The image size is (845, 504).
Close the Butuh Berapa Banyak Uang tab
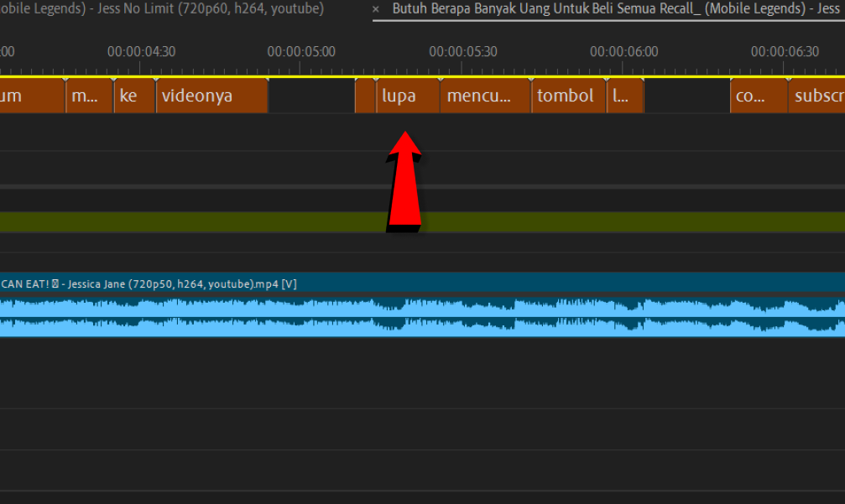pos(376,9)
